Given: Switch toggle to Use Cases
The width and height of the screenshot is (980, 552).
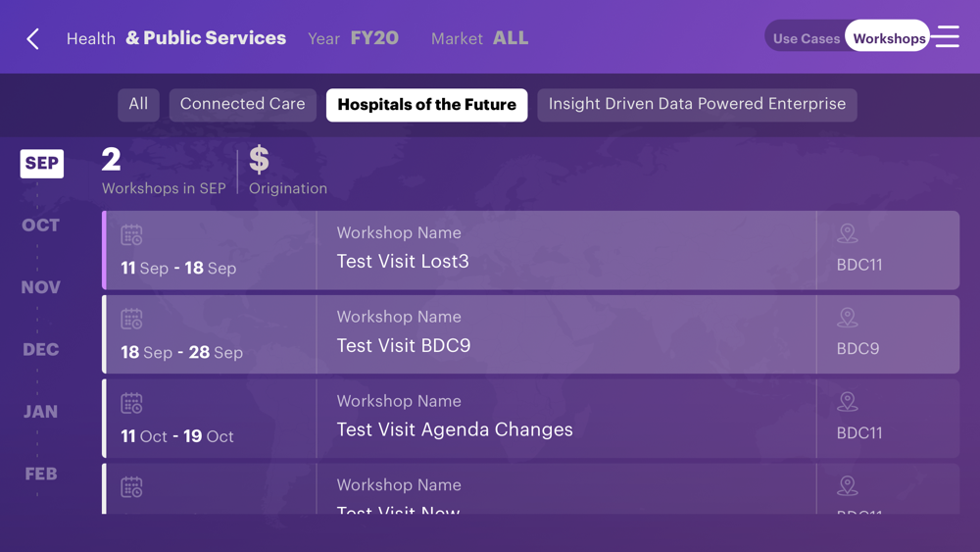Looking at the screenshot, I should 806,38.
